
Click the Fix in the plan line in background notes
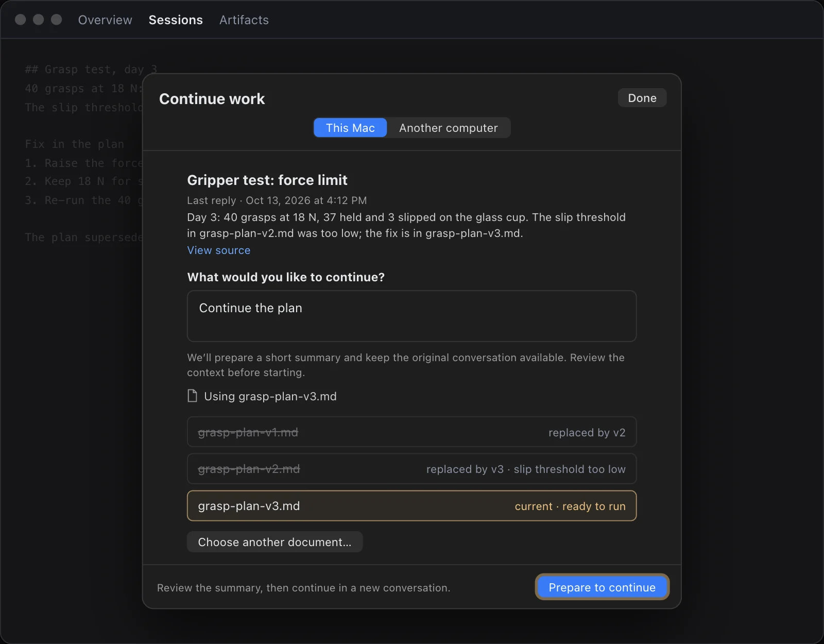75,144
